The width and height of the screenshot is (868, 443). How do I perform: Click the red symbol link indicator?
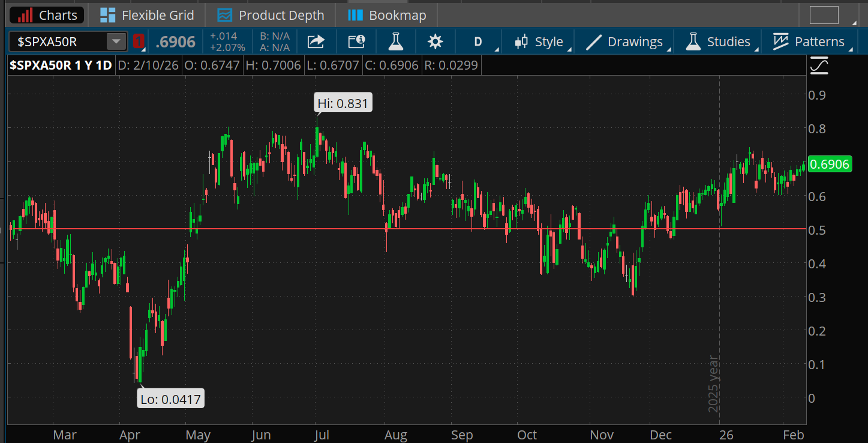tap(139, 41)
